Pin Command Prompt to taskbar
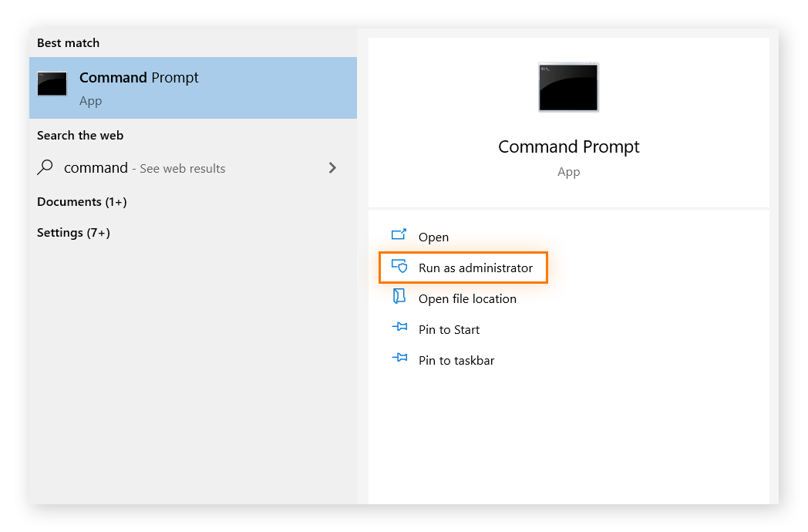The image size is (808, 532). tap(454, 359)
